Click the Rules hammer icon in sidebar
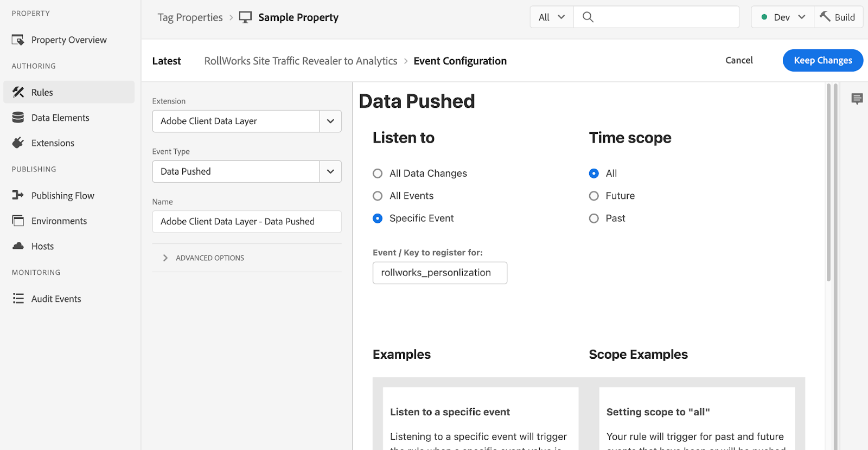The height and width of the screenshot is (450, 868). pos(18,92)
